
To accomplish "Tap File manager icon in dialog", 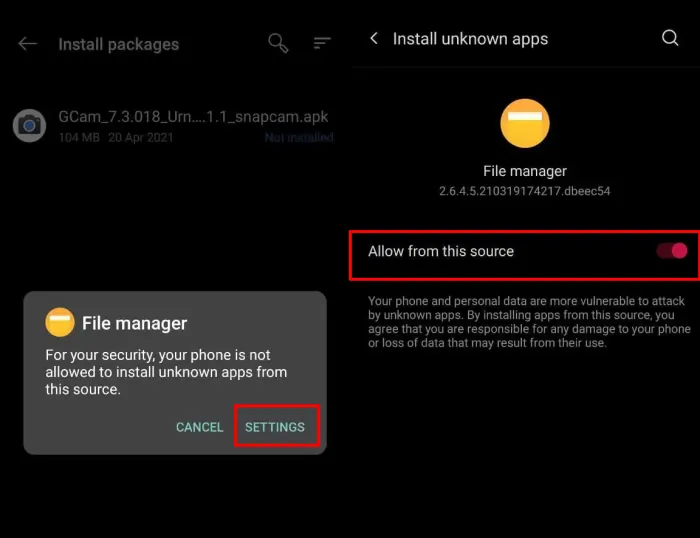I will coord(60,322).
